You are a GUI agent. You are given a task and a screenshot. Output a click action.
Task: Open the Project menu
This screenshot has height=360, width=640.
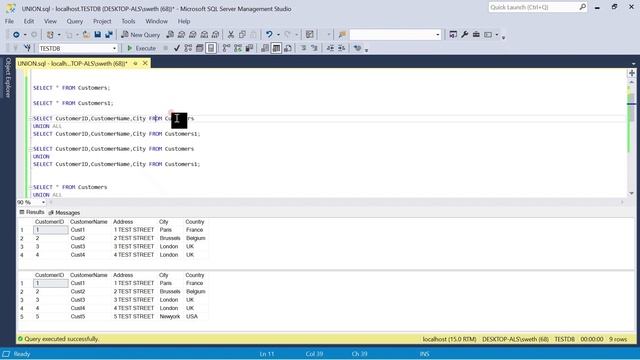tap(102, 21)
